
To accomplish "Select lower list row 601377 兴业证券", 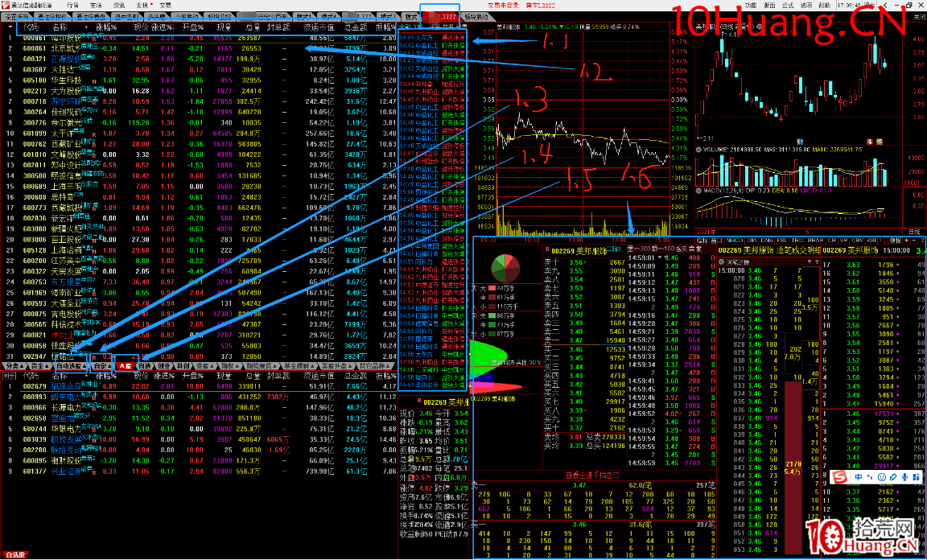I will [x=200, y=471].
